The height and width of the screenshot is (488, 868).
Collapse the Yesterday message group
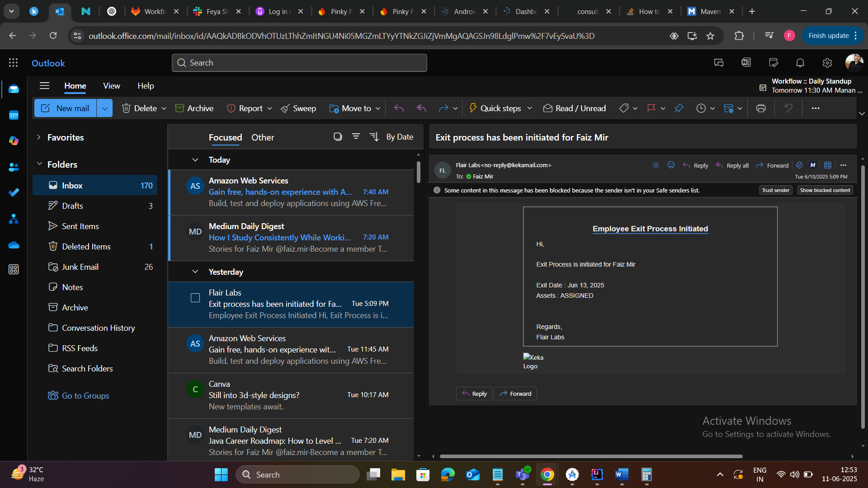(195, 272)
